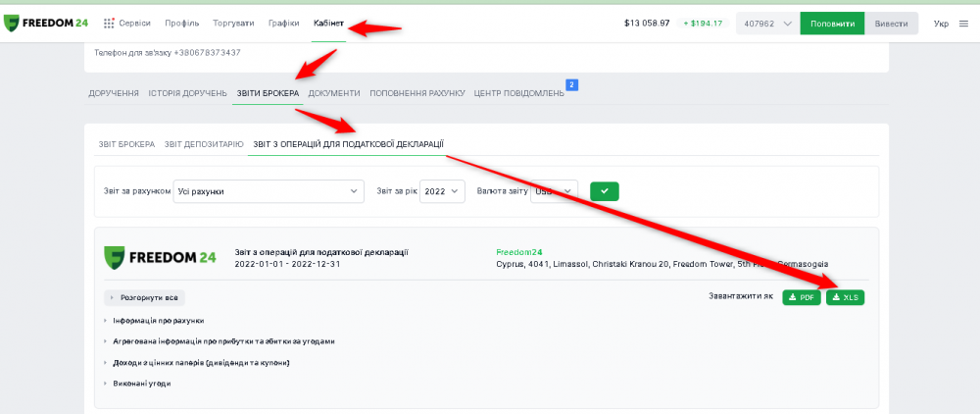Expand the Виконані угоди section

coord(141,384)
